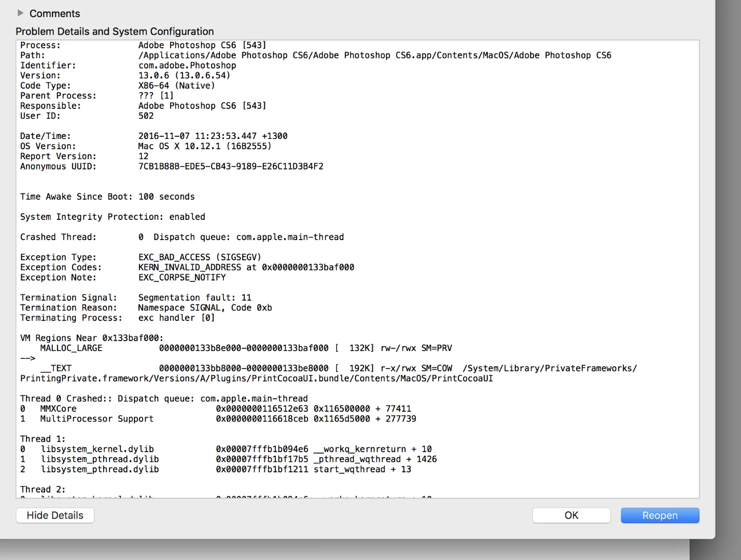
Task: Click the Path line of the report
Action: [316, 55]
